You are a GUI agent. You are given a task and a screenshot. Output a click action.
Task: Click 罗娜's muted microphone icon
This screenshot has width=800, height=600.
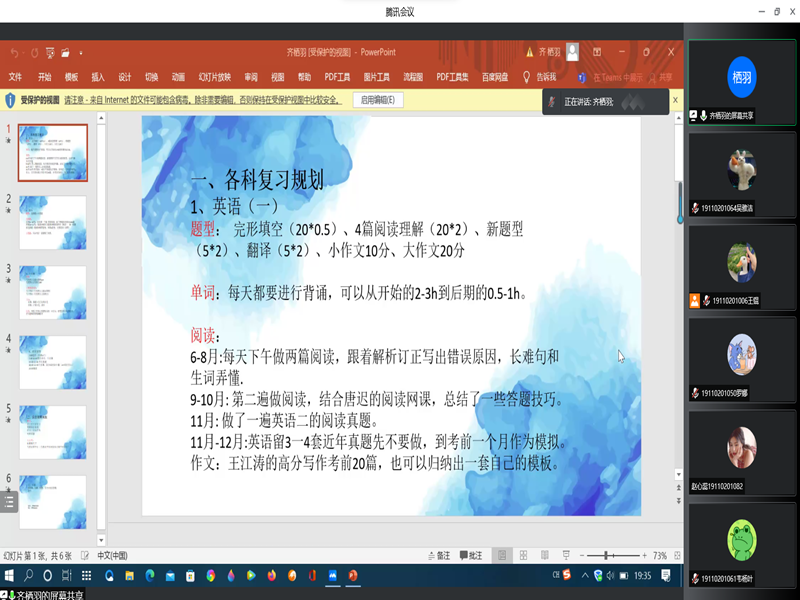pos(695,393)
